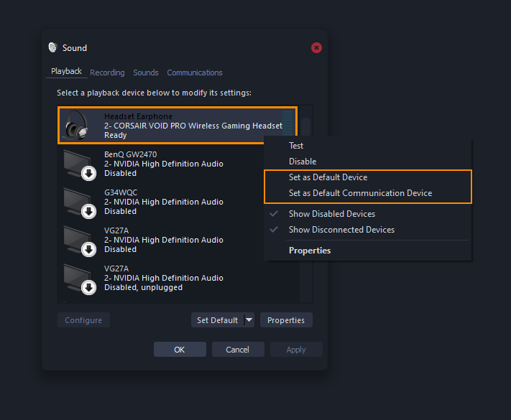Click the Sound speaker icon in title bar
The image size is (511, 420).
(x=52, y=47)
